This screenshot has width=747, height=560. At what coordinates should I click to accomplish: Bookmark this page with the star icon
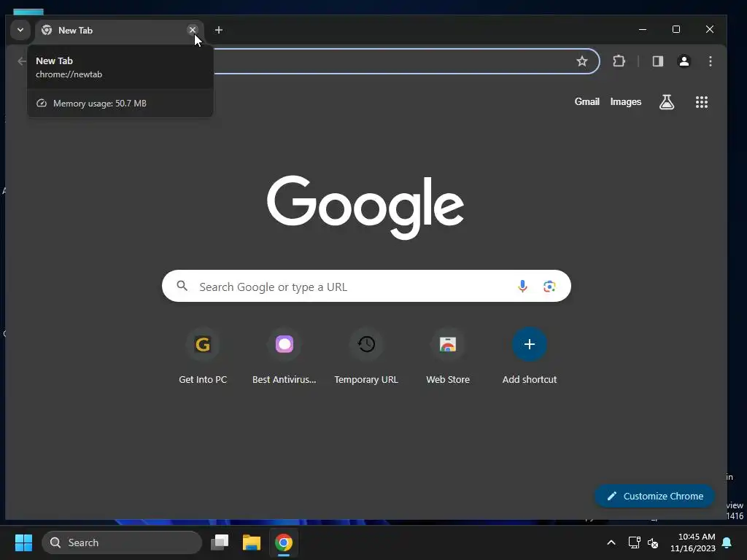pyautogui.click(x=581, y=61)
